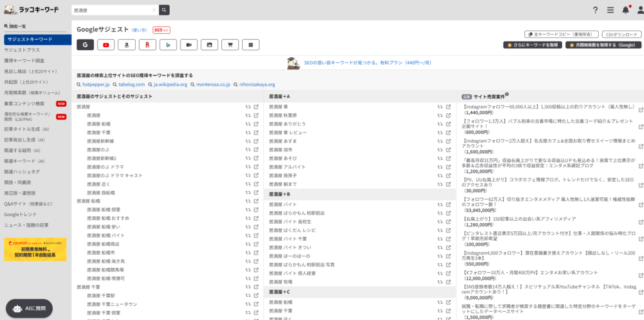Open the ja.wikipedia.org site link

click(x=170, y=85)
